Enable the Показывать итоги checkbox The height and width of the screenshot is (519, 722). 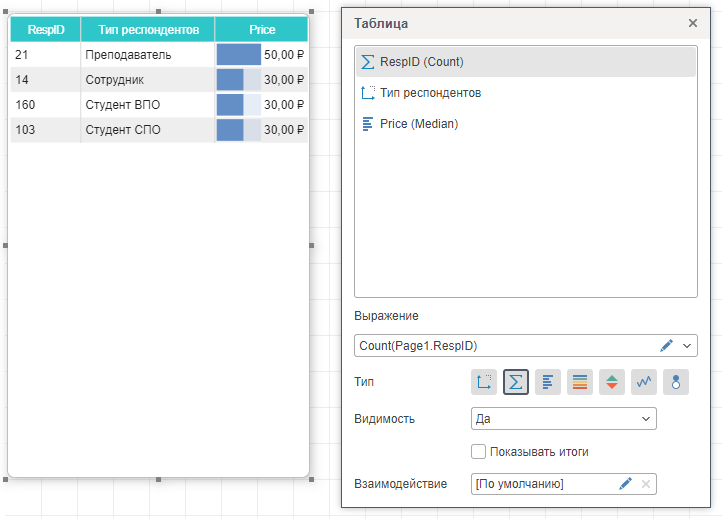tap(478, 452)
